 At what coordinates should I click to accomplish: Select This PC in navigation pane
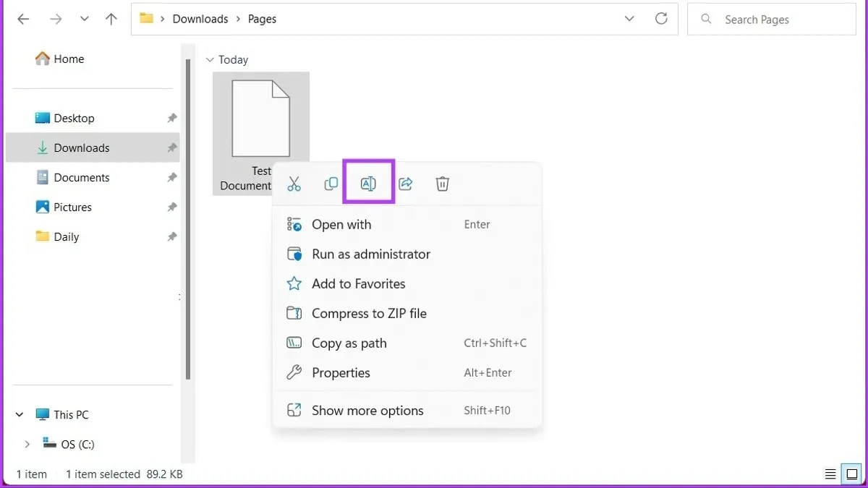[x=61, y=415]
